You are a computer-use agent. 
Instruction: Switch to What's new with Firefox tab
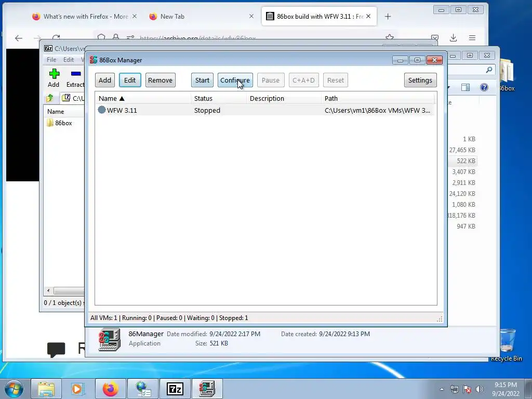(85, 16)
